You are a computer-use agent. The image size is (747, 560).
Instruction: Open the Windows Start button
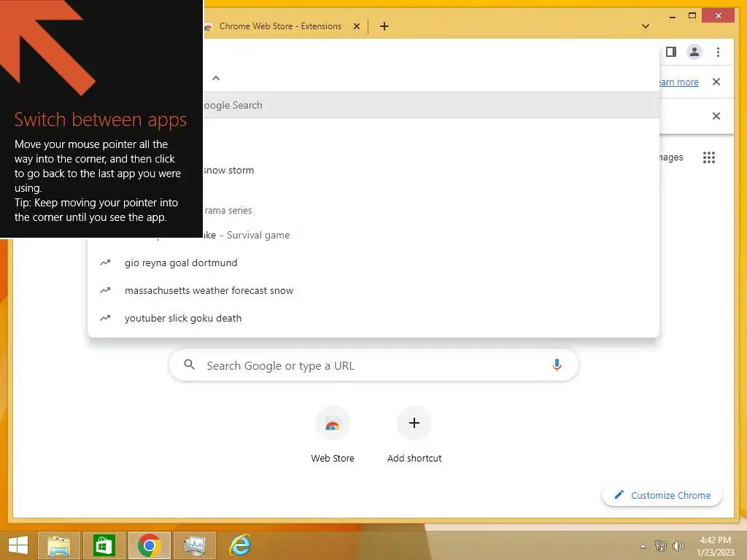click(x=18, y=545)
